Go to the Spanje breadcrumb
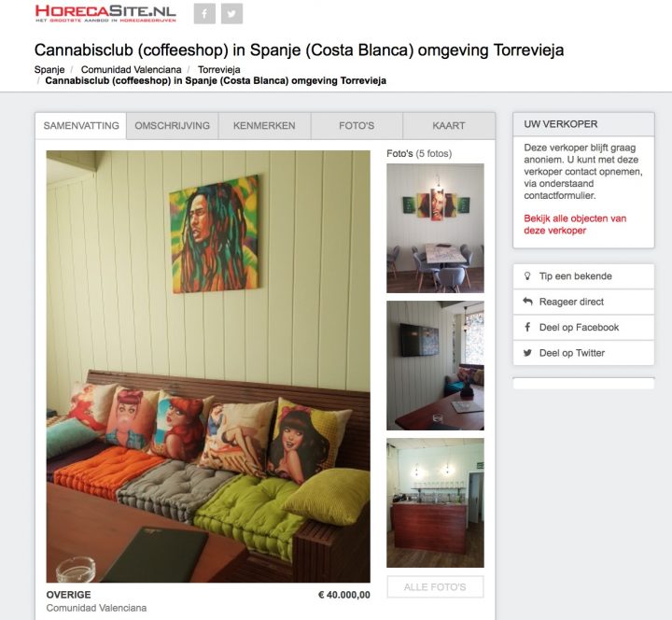Screen dimensions: 672x620 [49, 69]
